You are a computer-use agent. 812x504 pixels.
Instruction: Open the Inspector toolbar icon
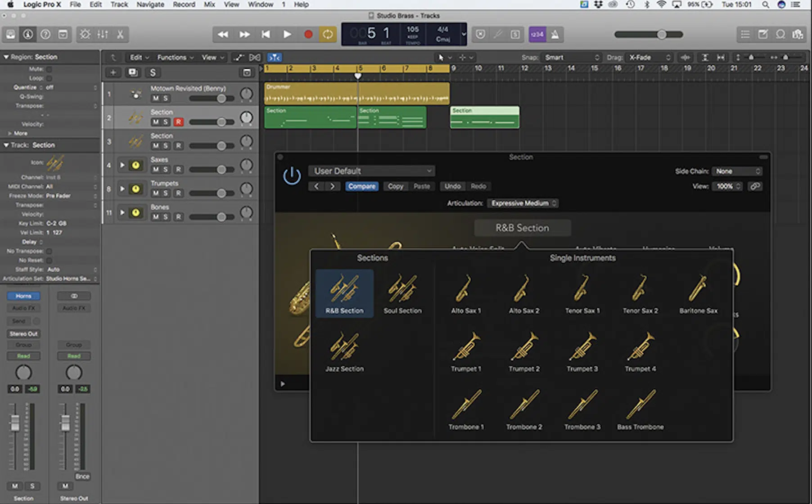click(28, 34)
